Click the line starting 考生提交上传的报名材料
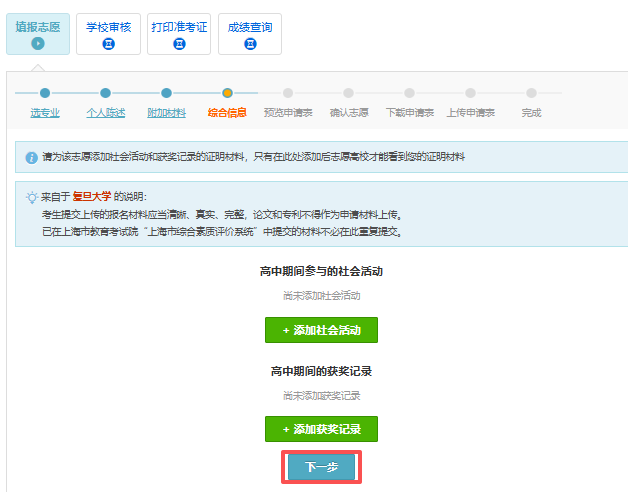This screenshot has width=628, height=492. tap(222, 215)
